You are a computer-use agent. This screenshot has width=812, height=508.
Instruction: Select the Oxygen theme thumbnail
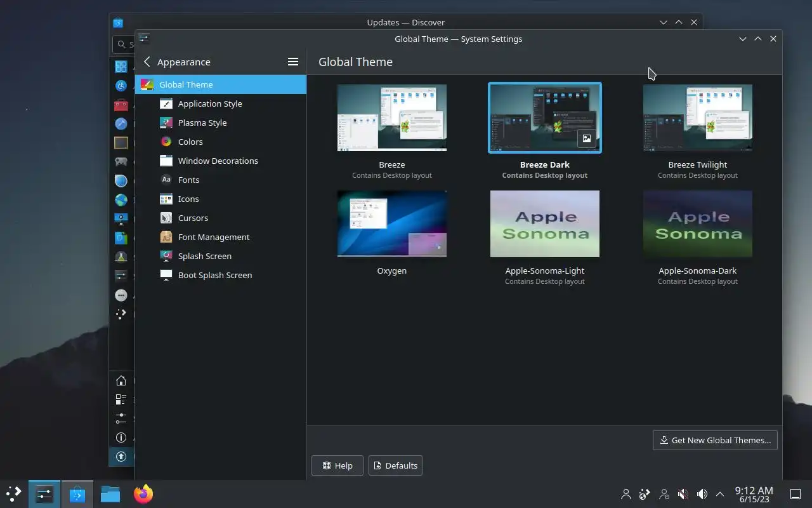[x=392, y=224]
